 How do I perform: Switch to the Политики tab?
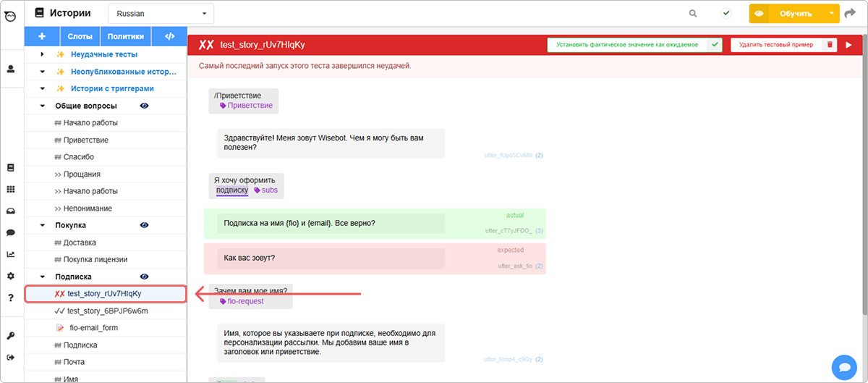pos(125,36)
